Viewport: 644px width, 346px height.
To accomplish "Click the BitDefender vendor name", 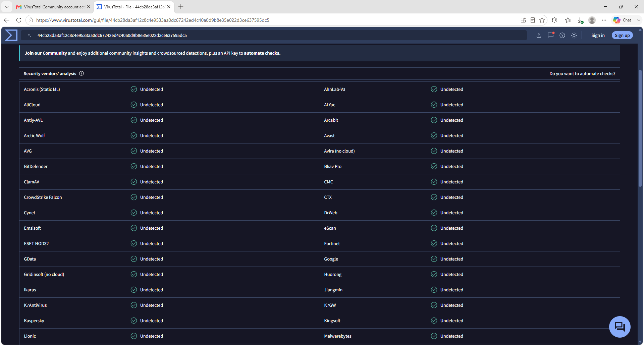I will click(36, 166).
